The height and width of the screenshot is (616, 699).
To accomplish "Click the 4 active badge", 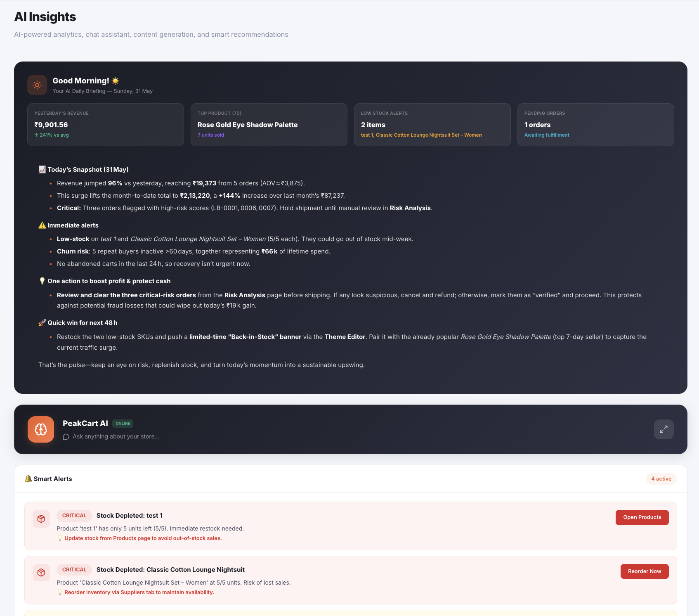I will [661, 479].
